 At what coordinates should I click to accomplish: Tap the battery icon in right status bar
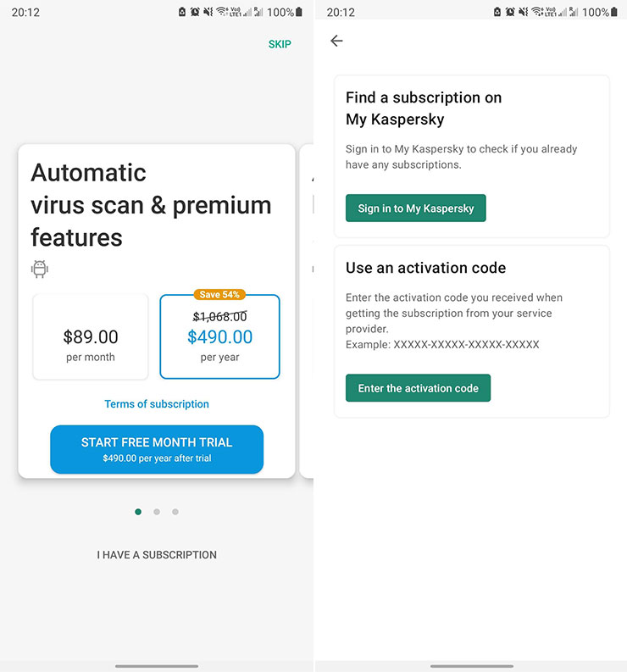pyautogui.click(x=613, y=13)
